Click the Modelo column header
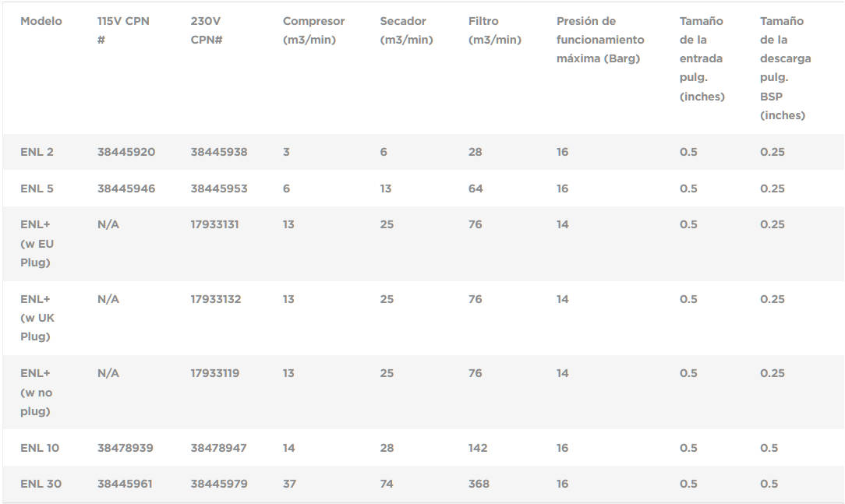 point(41,21)
